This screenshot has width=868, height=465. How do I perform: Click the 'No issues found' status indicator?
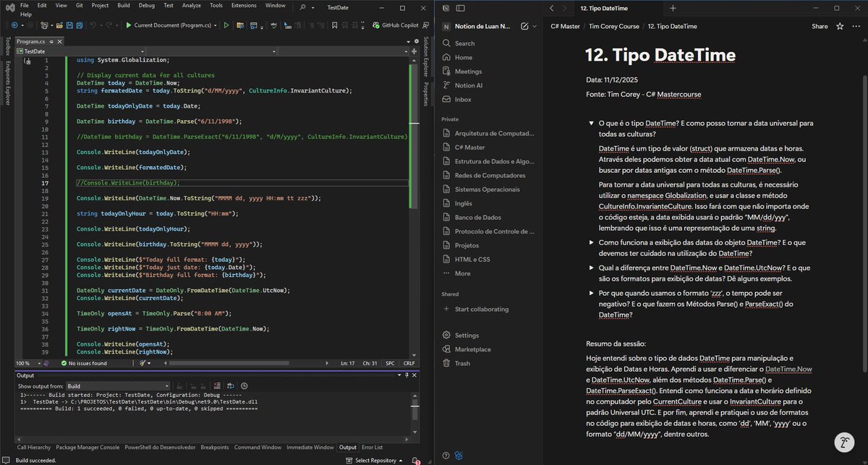(x=84, y=363)
